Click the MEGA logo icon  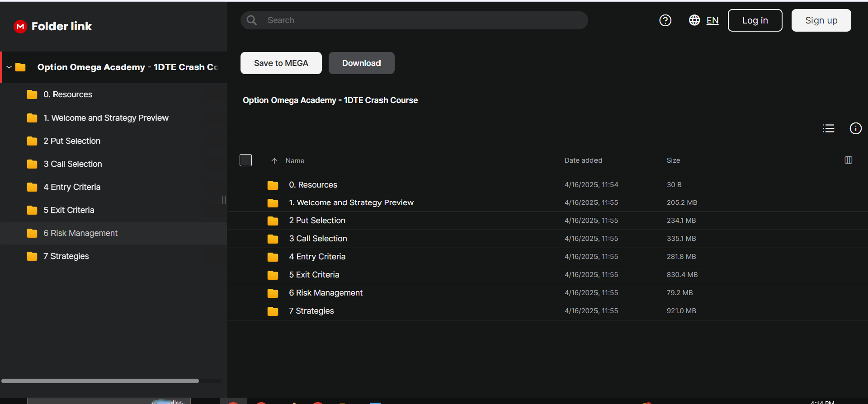tap(20, 27)
